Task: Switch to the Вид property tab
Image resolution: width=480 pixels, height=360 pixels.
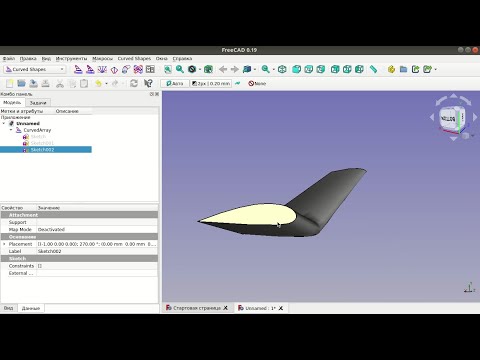Action: point(8,308)
